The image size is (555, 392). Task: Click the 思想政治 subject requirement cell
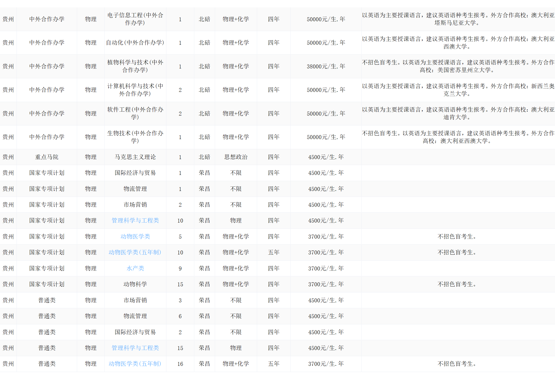[x=236, y=157]
